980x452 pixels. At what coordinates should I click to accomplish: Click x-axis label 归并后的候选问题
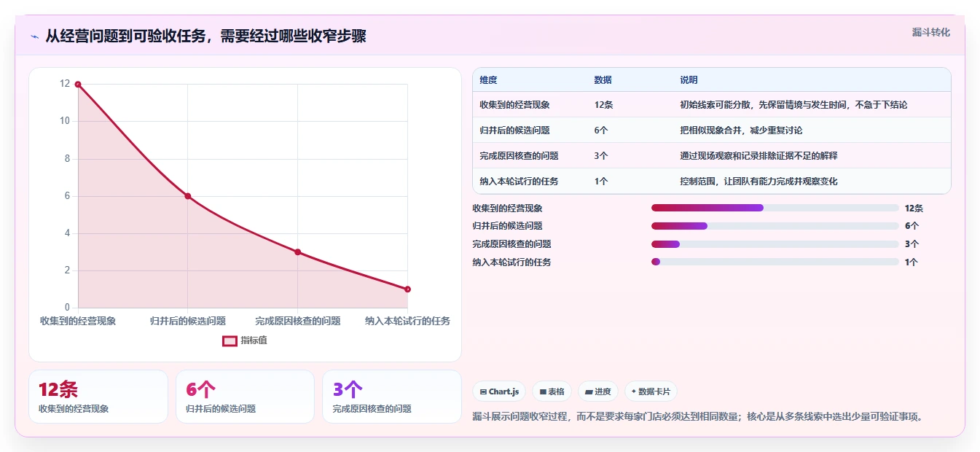(x=188, y=321)
